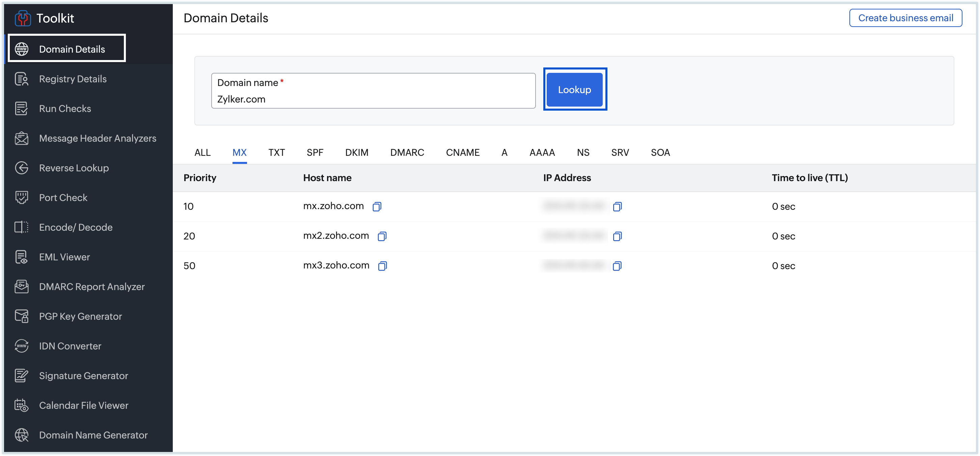The image size is (980, 456).
Task: Open the Registry Details tool
Action: pyautogui.click(x=72, y=79)
